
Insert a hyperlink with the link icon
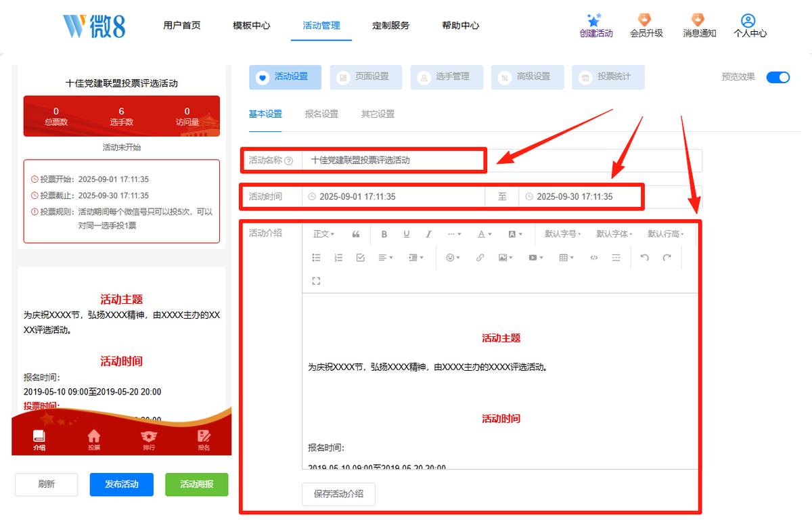[x=480, y=258]
